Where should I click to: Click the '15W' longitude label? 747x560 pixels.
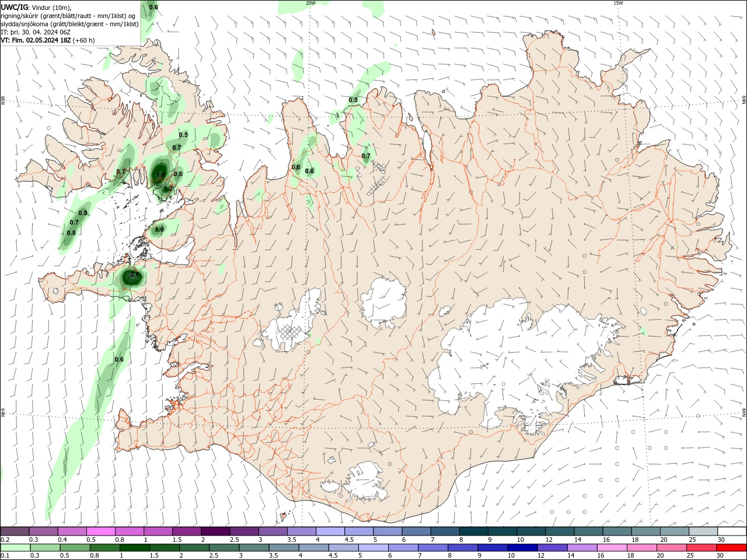(x=618, y=3)
